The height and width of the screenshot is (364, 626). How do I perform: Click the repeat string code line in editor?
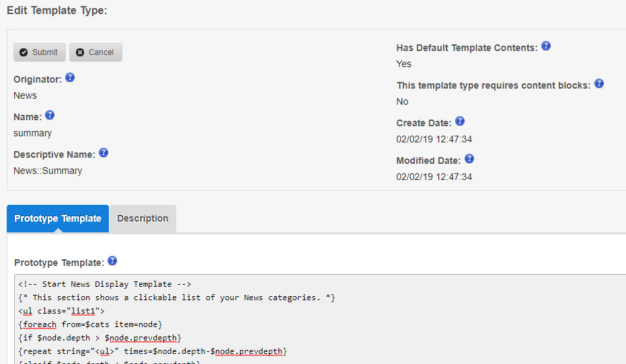click(x=153, y=351)
